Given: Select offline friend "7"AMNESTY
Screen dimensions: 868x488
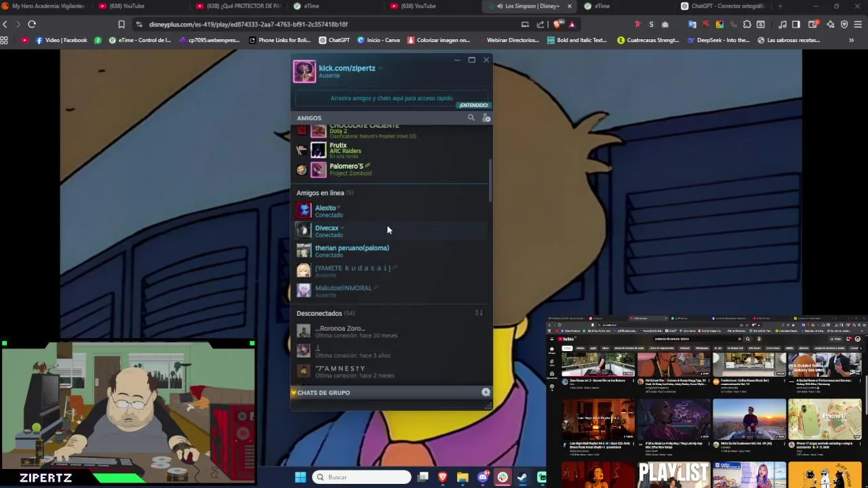Looking at the screenshot, I should pyautogui.click(x=390, y=371).
